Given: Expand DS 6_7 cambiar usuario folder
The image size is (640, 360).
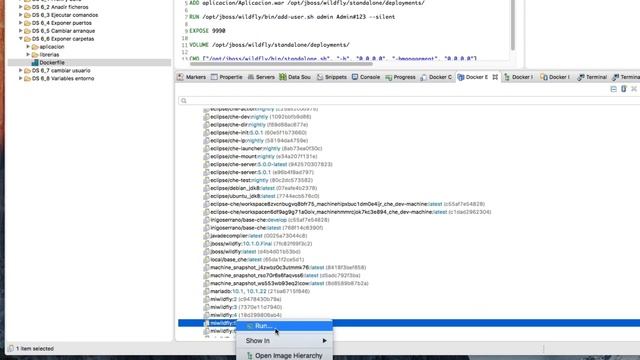Looking at the screenshot, I should [20, 70].
